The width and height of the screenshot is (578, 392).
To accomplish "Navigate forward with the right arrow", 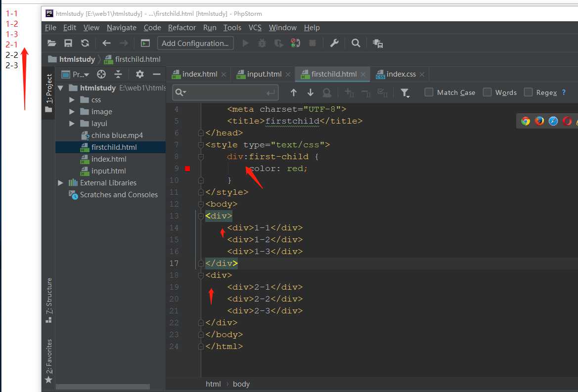I will (124, 43).
